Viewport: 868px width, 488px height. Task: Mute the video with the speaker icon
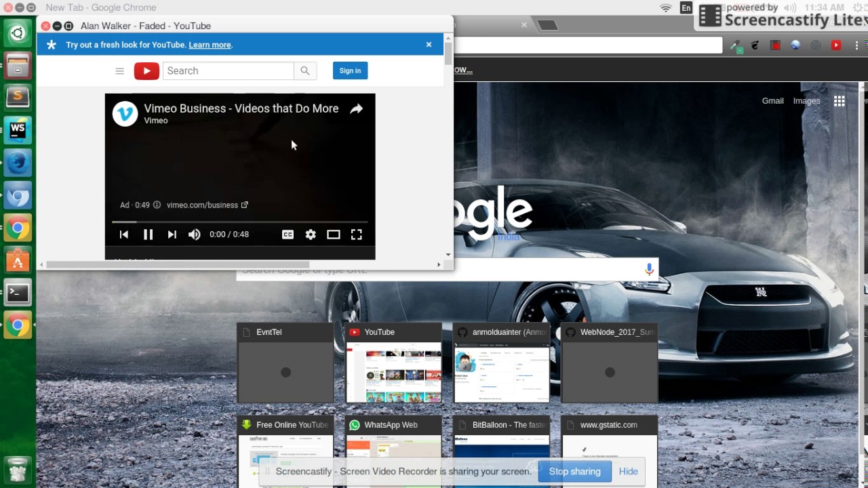pos(195,235)
